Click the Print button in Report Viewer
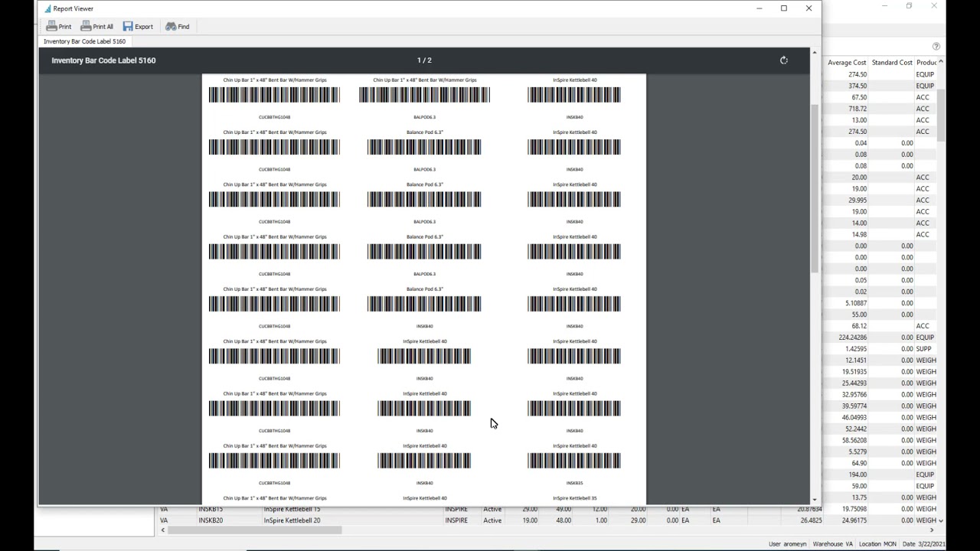980x551 pixels. click(59, 27)
